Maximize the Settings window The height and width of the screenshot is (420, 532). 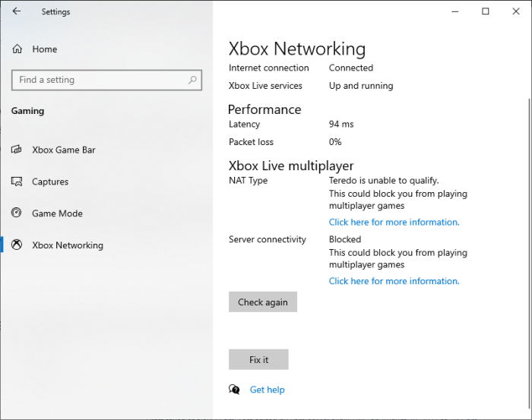[x=486, y=11]
